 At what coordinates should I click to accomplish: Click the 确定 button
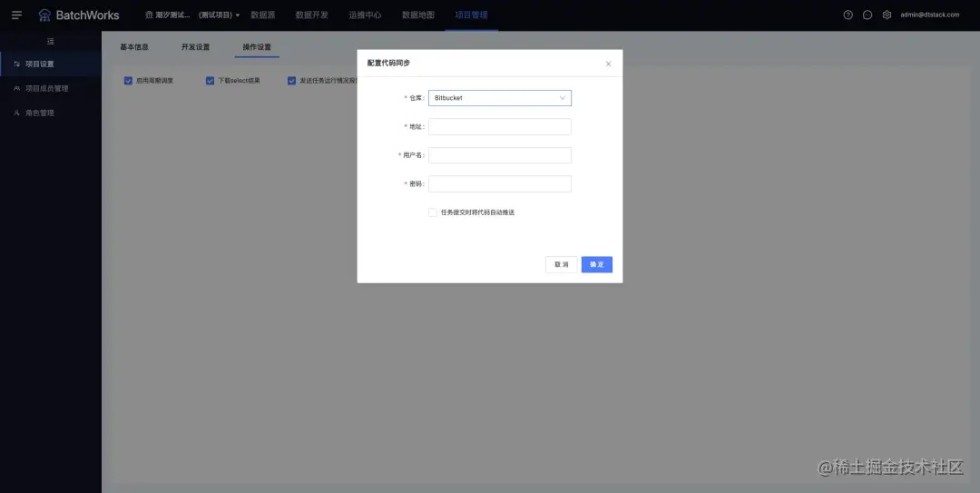[597, 264]
